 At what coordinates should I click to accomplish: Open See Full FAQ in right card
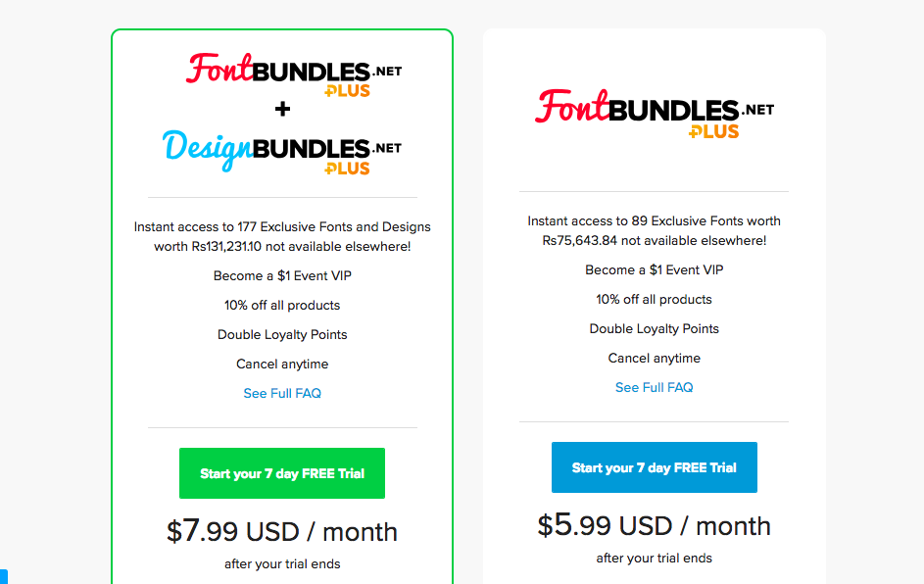tap(655, 387)
